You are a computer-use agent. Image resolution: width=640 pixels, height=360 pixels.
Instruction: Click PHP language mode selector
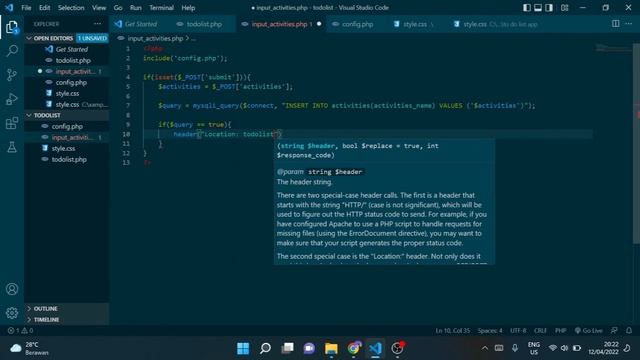click(560, 331)
